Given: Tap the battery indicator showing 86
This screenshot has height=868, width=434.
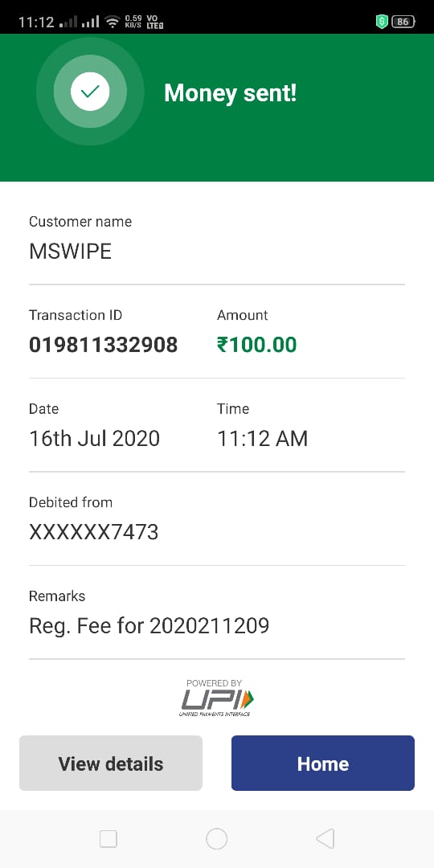Looking at the screenshot, I should (403, 22).
